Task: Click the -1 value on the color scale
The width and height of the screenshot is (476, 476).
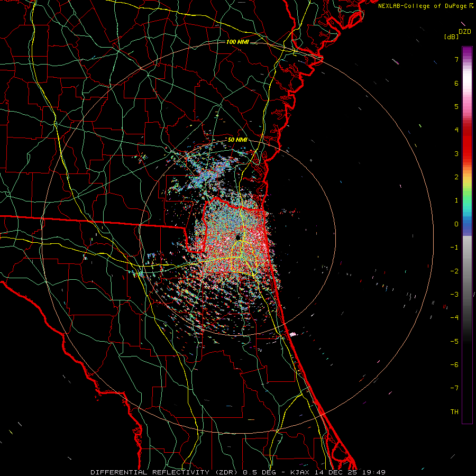Action: [454, 248]
